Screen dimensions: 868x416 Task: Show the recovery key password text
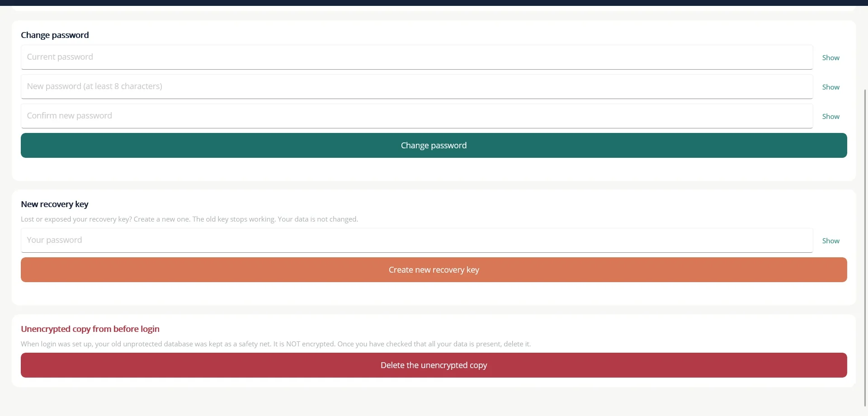[x=830, y=241]
